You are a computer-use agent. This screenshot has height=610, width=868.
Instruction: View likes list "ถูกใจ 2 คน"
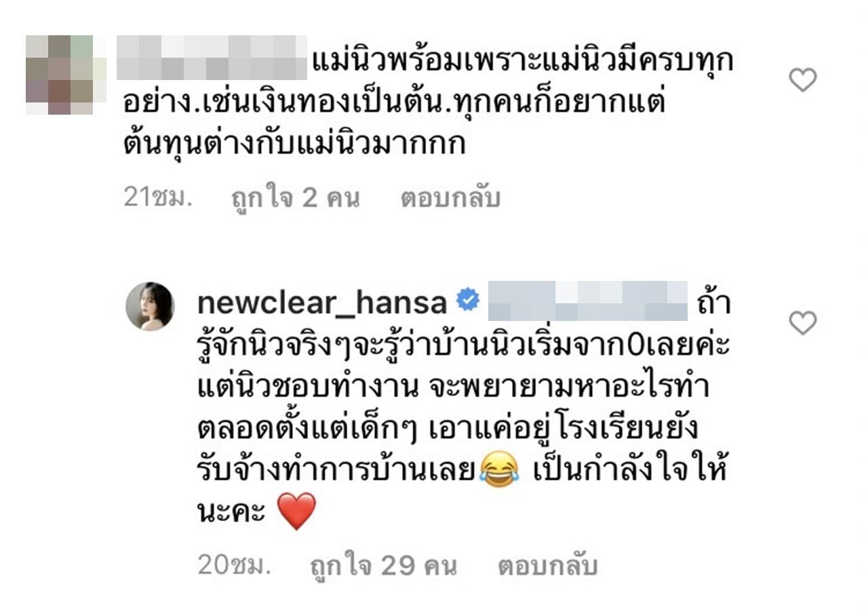[296, 197]
